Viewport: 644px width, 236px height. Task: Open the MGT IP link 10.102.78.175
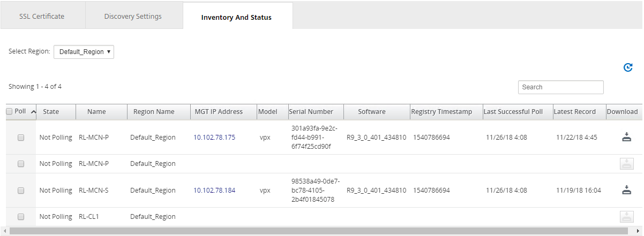[x=214, y=138]
